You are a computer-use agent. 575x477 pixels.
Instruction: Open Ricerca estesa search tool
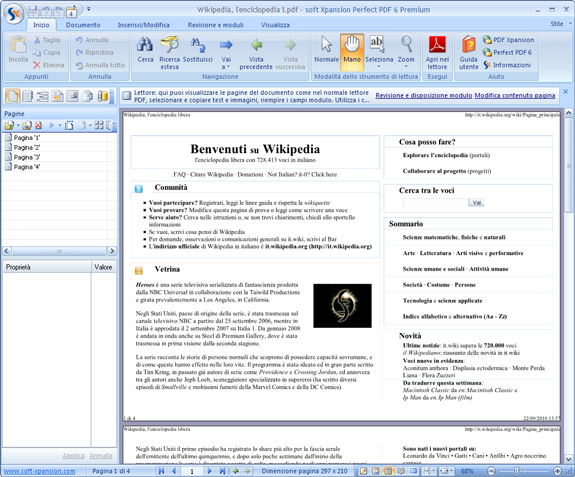coord(169,53)
